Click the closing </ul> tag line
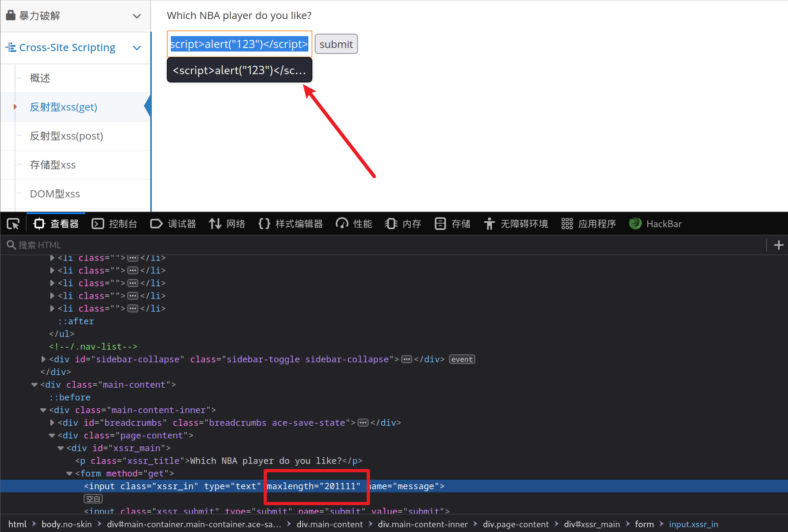The width and height of the screenshot is (788, 532). pyautogui.click(x=62, y=334)
